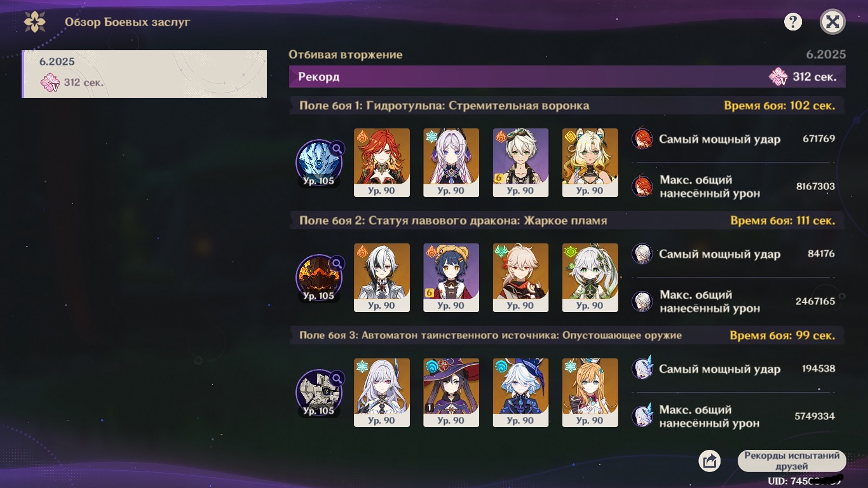Close the battle records overview

tap(832, 22)
